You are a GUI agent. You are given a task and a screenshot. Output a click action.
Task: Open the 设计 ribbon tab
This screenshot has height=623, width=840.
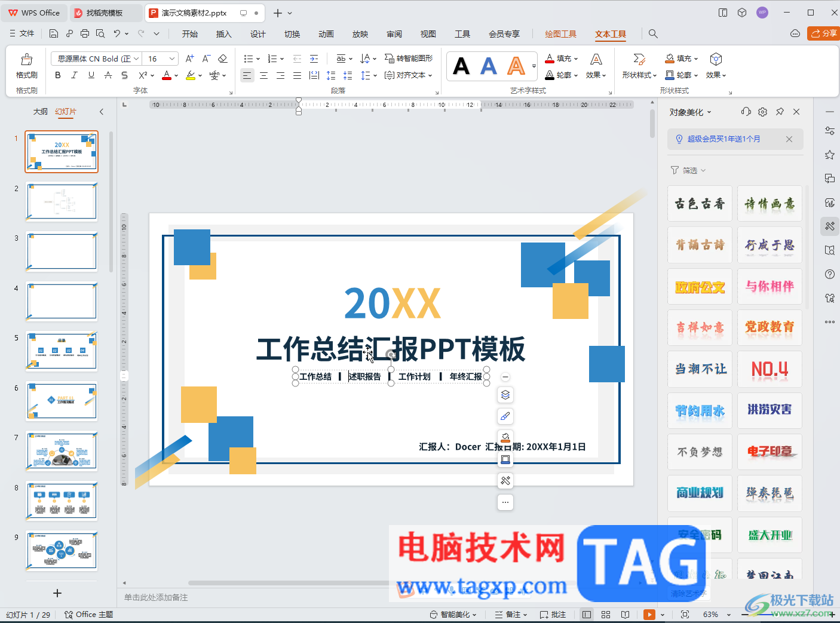[257, 34]
